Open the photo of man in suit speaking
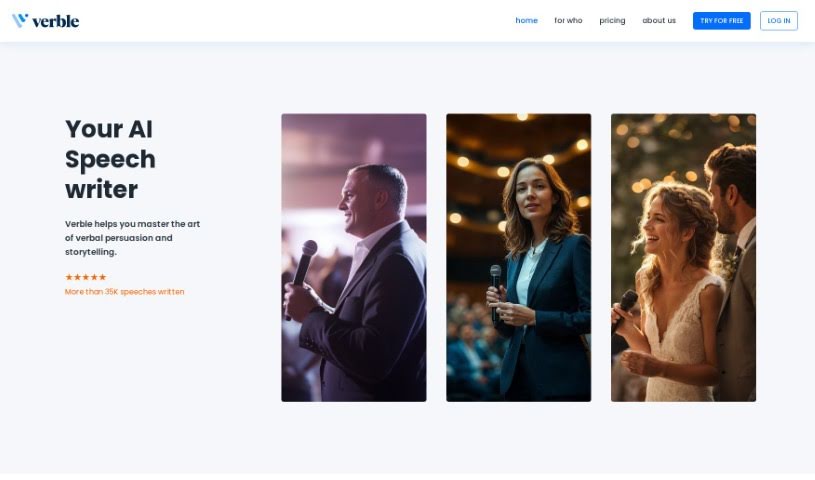Image resolution: width=815 pixels, height=480 pixels. click(x=354, y=257)
